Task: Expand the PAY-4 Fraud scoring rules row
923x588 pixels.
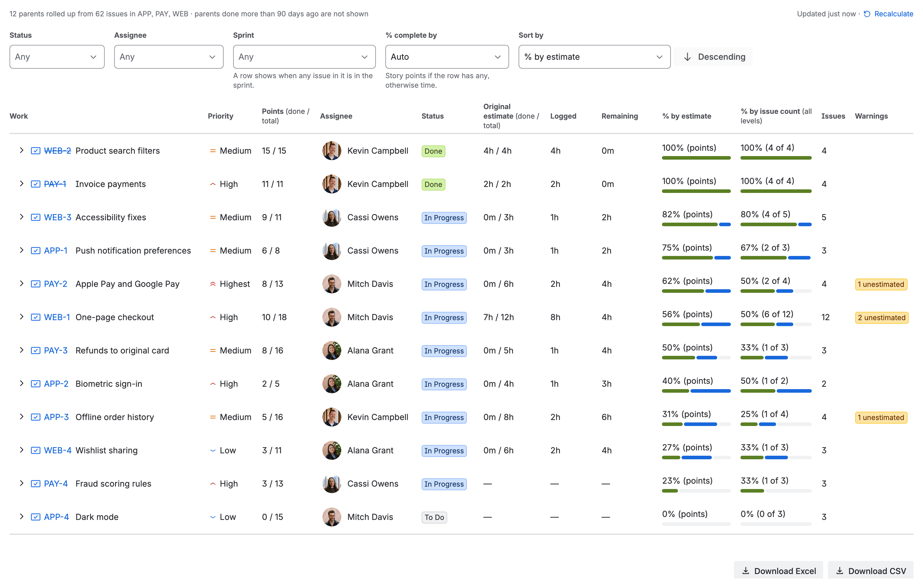Action: (21, 483)
